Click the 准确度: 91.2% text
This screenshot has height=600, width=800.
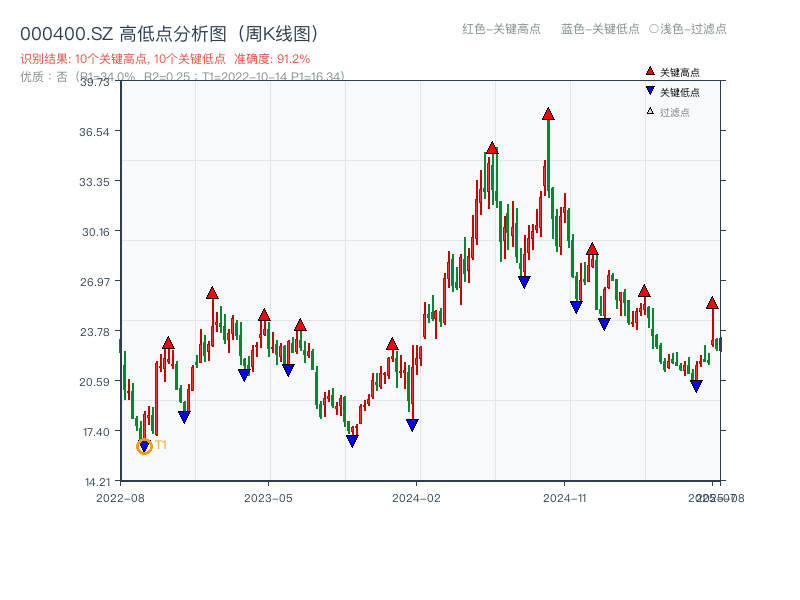[272, 59]
